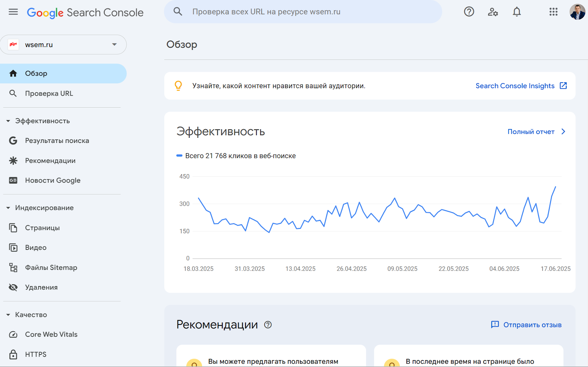Click the external link icon beside Insights

563,86
